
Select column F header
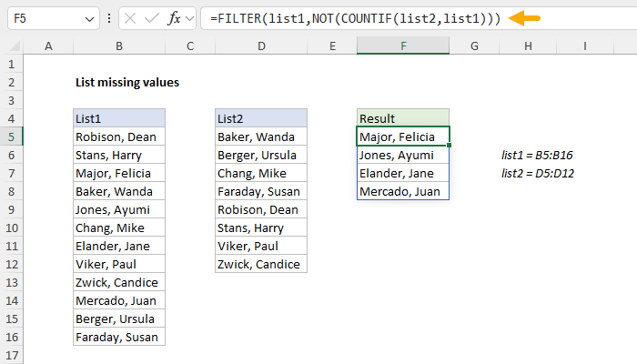click(x=403, y=45)
